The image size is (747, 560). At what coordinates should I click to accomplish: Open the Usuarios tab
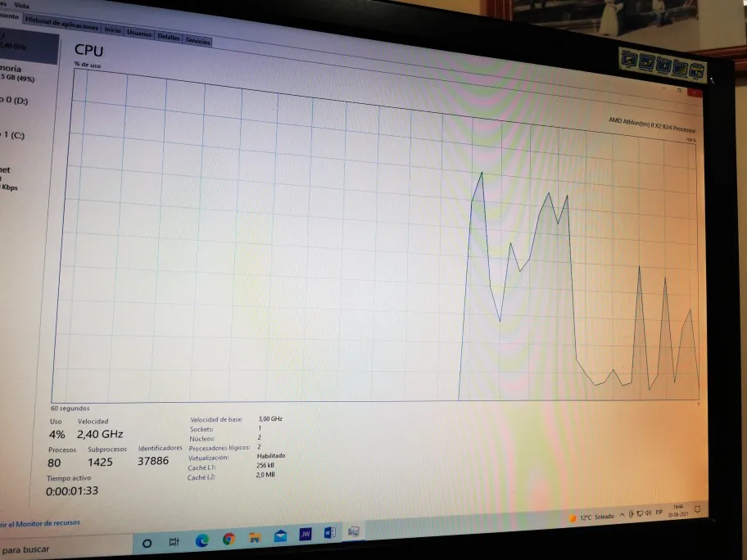[x=139, y=33]
